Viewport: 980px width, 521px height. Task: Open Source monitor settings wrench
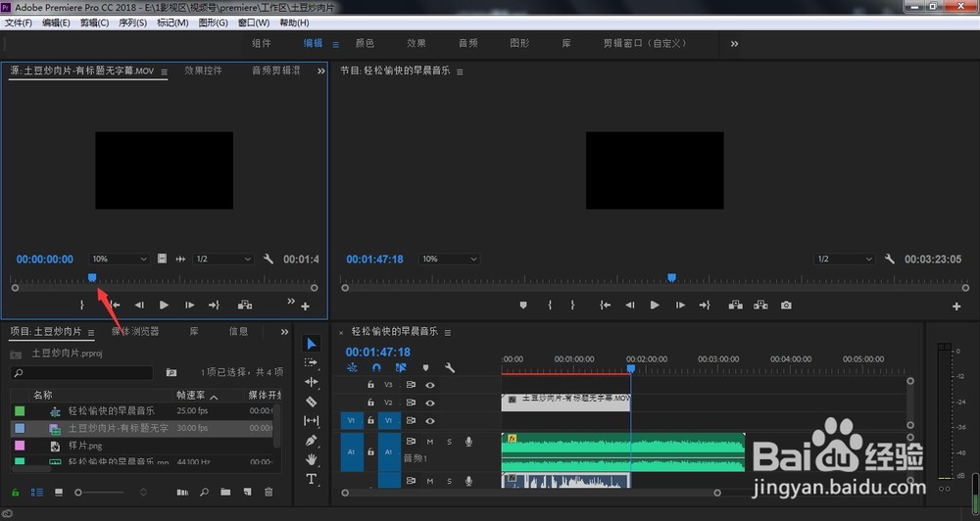click(x=269, y=259)
